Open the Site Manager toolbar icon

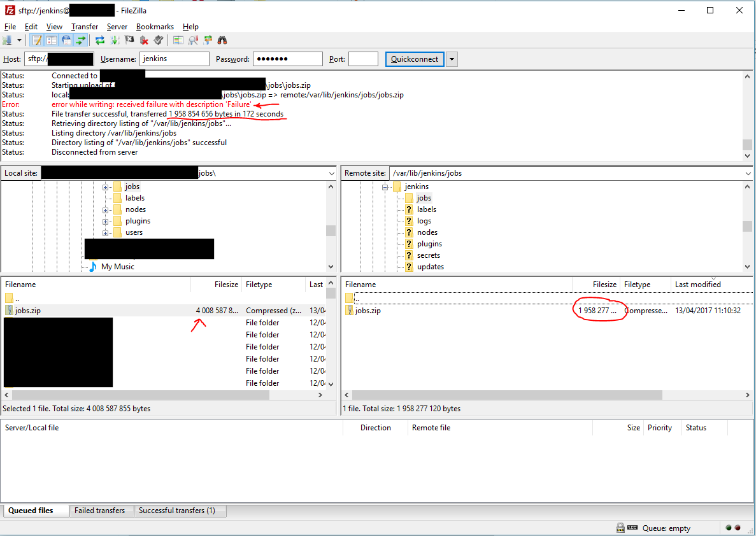pyautogui.click(x=7, y=41)
